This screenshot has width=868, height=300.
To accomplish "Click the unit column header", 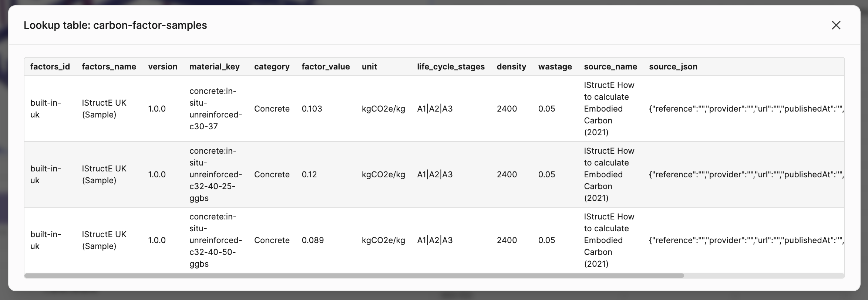I will (x=369, y=67).
